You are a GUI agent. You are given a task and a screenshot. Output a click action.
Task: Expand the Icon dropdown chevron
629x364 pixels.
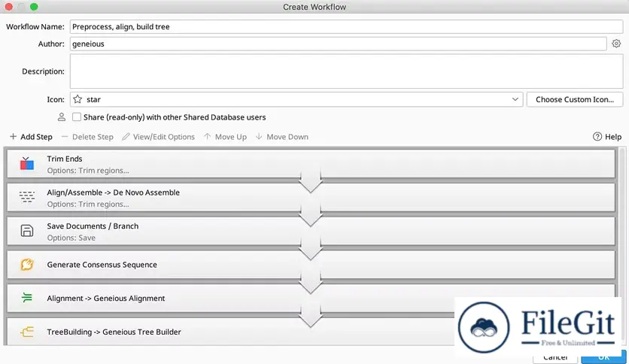(x=515, y=99)
